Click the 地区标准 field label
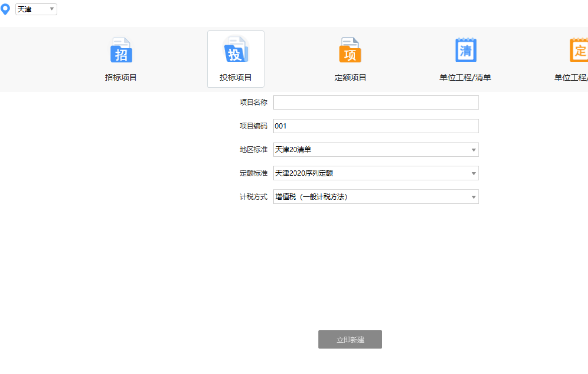The width and height of the screenshot is (588, 374). tap(253, 150)
